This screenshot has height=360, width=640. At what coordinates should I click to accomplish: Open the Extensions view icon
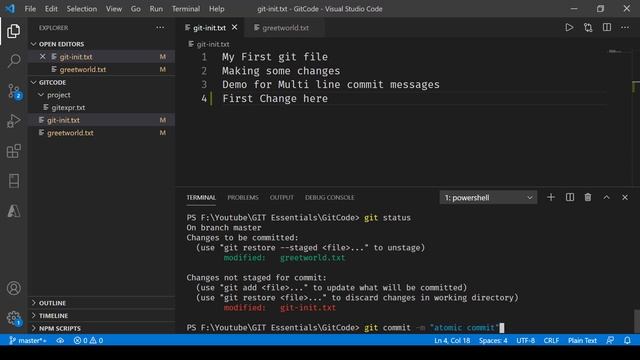tap(13, 151)
